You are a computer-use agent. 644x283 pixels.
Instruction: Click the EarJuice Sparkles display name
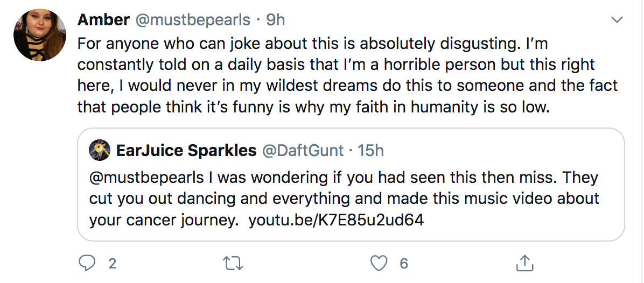(186, 151)
